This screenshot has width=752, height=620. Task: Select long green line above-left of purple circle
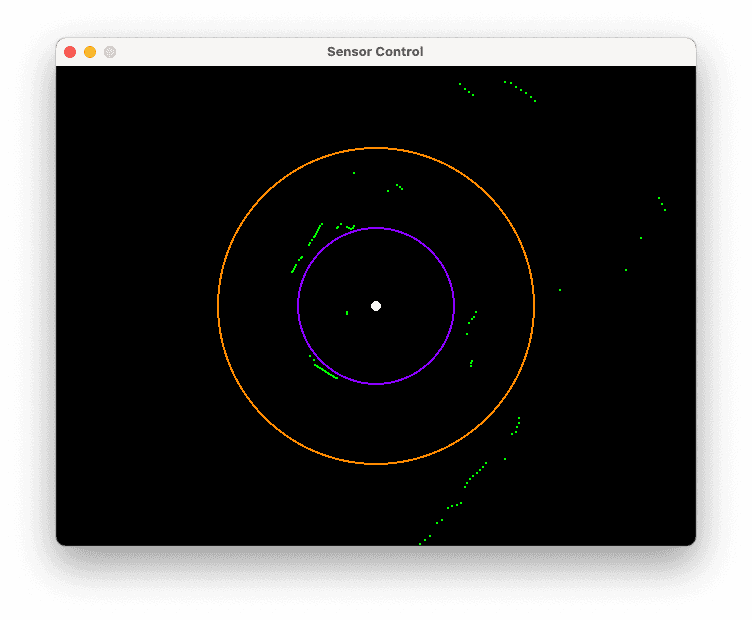(x=316, y=234)
